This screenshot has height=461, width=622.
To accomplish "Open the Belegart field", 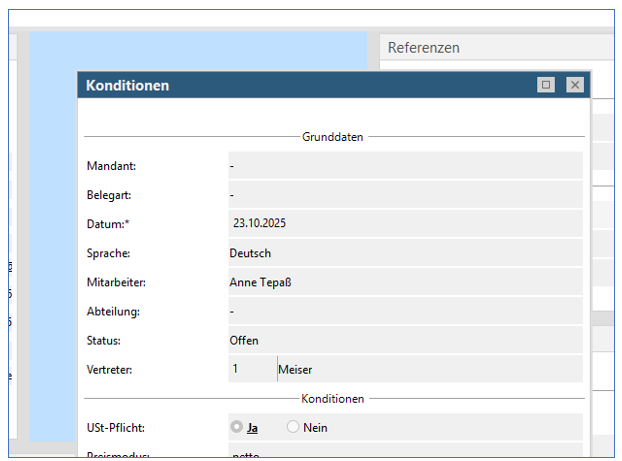I will (405, 195).
